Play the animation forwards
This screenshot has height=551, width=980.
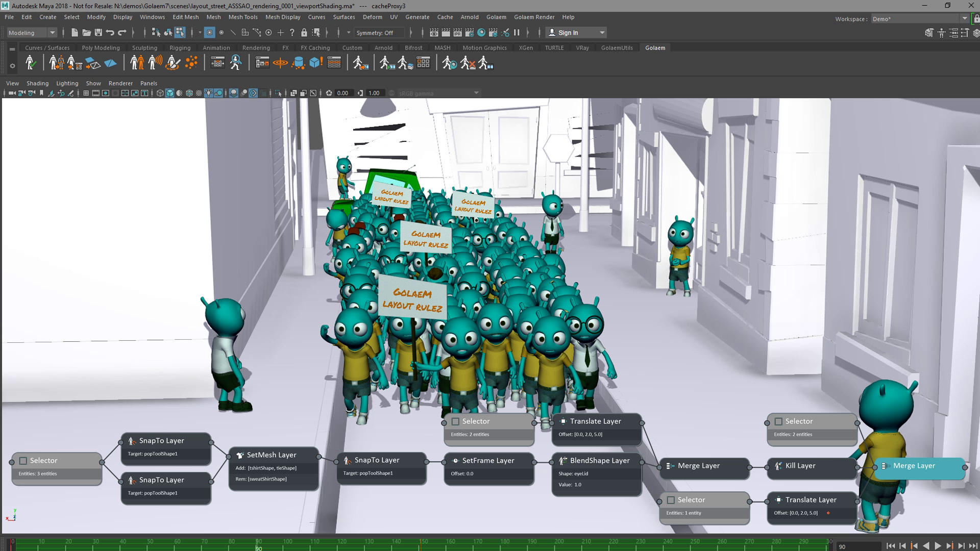(x=938, y=546)
